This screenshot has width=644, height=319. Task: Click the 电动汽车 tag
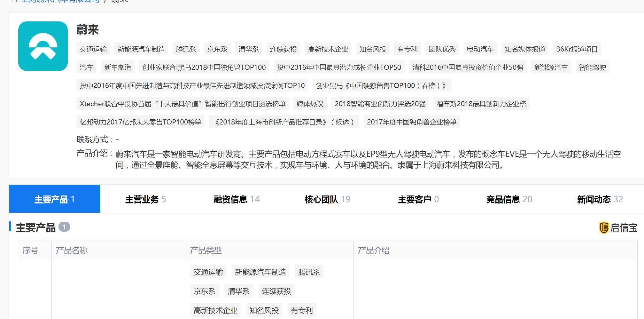point(480,49)
